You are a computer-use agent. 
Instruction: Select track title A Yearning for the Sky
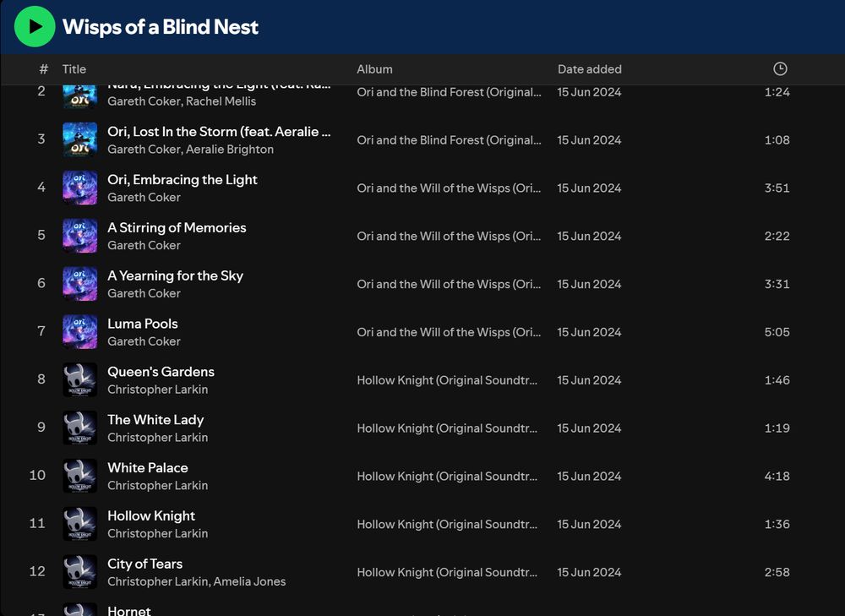(x=175, y=275)
